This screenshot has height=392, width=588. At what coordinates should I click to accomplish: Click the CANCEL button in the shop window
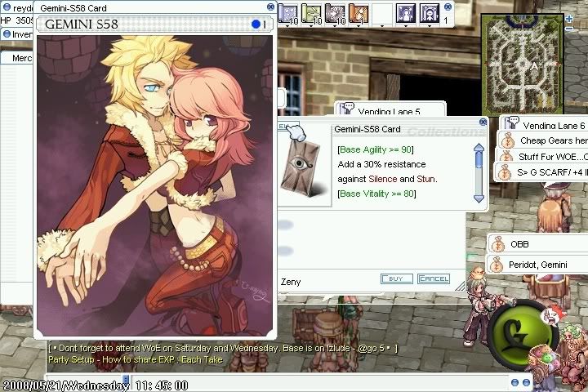[x=434, y=278]
